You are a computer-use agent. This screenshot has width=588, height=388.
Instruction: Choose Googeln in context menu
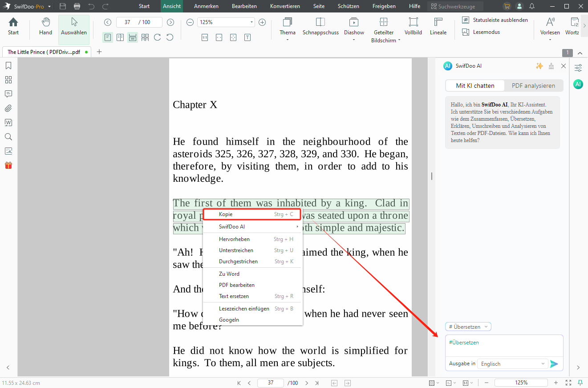252,320
